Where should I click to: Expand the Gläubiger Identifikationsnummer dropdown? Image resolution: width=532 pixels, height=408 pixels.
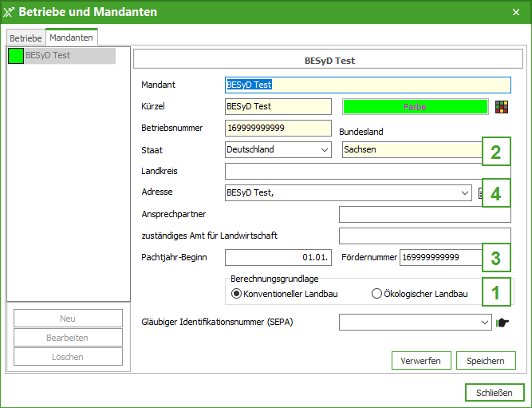[x=485, y=323]
